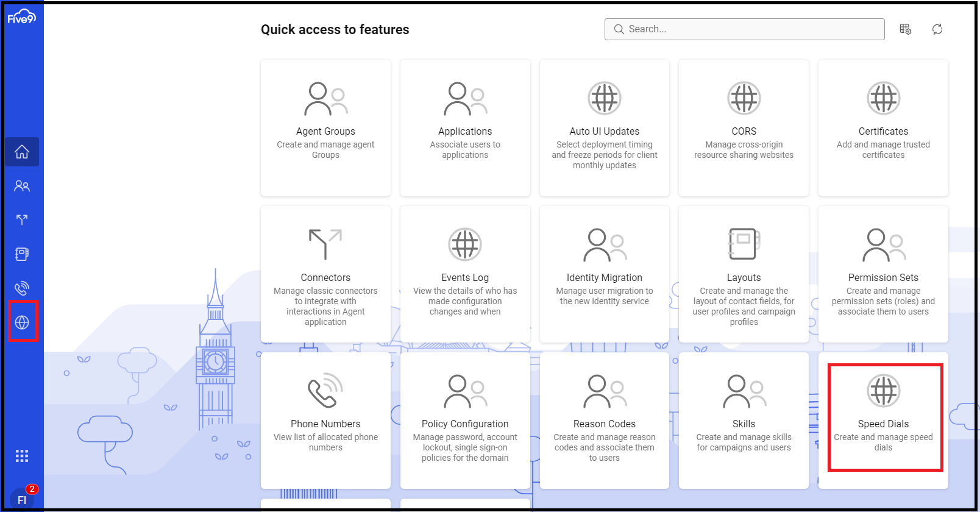Open the CORS card title
The image size is (980, 512).
(744, 131)
